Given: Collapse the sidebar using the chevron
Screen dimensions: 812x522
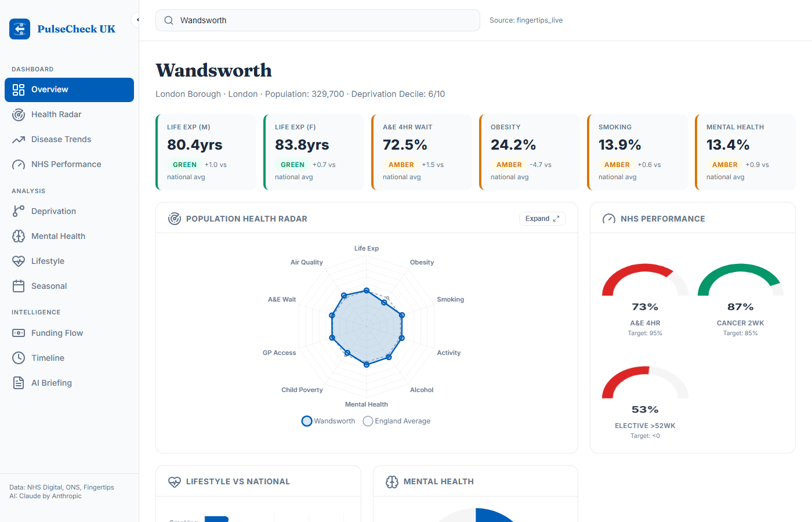Looking at the screenshot, I should tap(137, 19).
